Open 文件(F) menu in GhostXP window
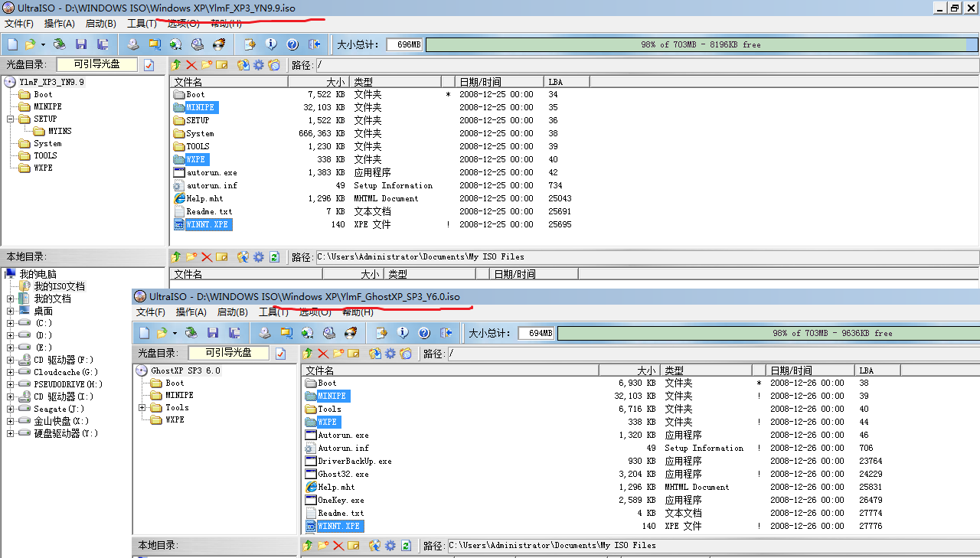This screenshot has height=558, width=980. (151, 312)
